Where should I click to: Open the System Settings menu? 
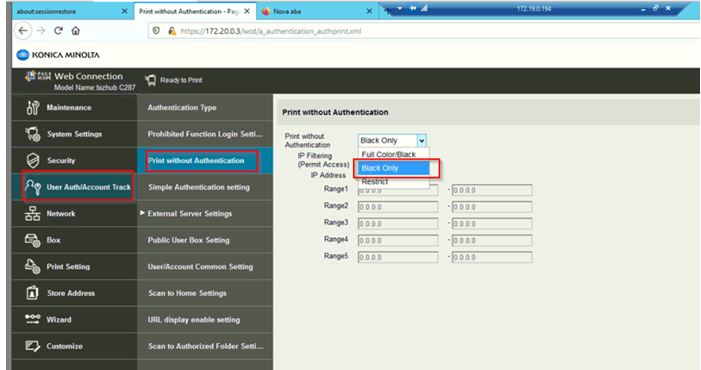coord(74,134)
